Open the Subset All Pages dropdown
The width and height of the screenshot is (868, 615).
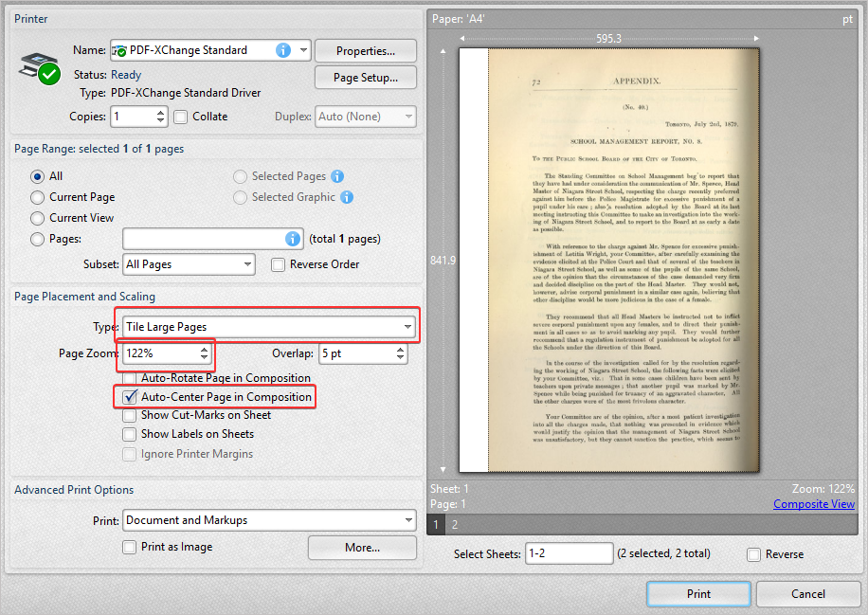coord(247,264)
